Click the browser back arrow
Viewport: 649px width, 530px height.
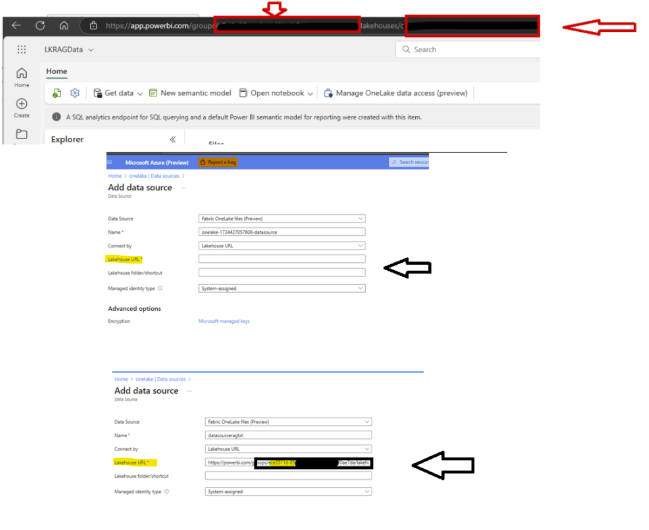(x=16, y=26)
